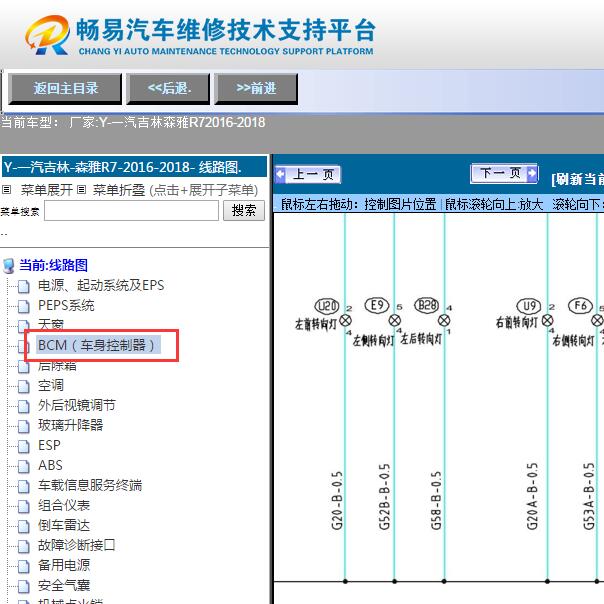This screenshot has height=604, width=604.
Task: Select BCM（车身控制器） tree item
Action: pos(96,345)
